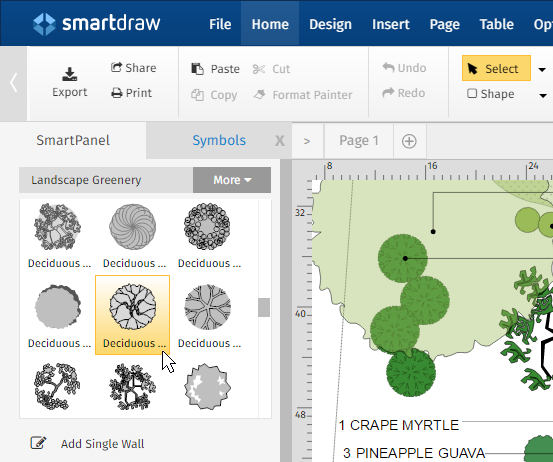Image resolution: width=553 pixels, height=462 pixels.
Task: Open the Insert tab
Action: [391, 24]
